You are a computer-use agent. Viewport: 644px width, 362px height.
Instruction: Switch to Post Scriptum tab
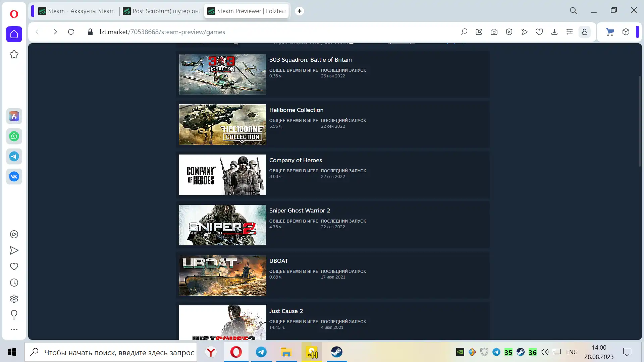tap(162, 11)
